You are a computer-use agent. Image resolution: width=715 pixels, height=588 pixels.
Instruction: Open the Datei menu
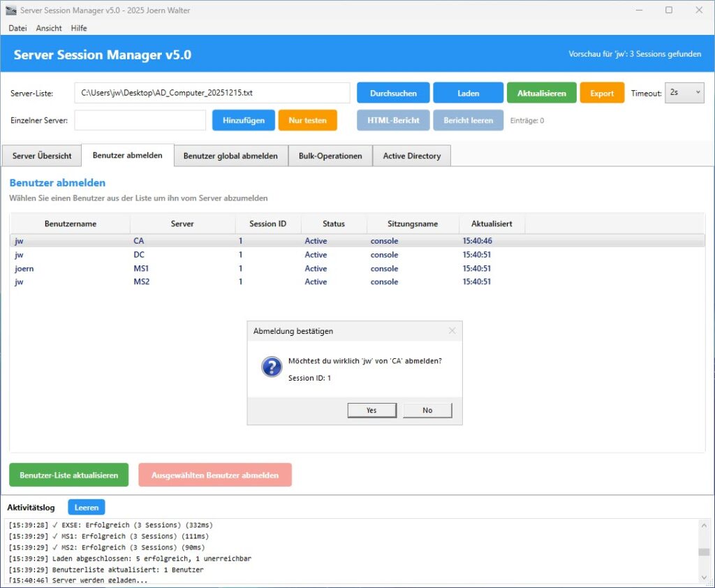17,28
